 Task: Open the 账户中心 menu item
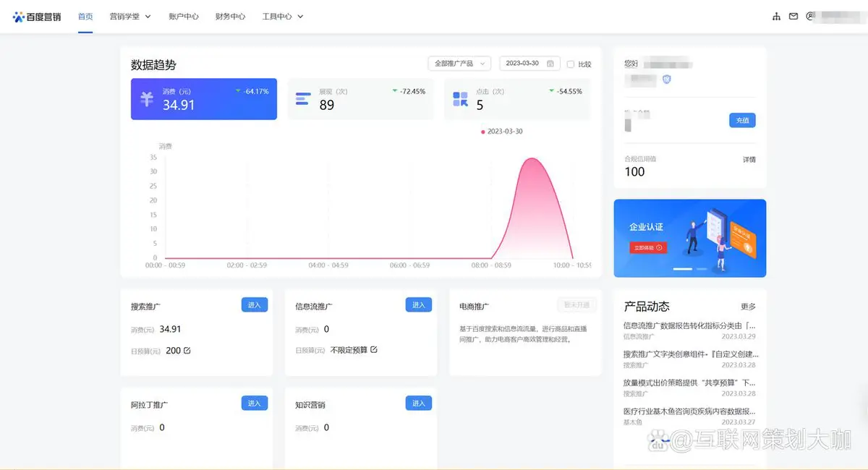183,16
